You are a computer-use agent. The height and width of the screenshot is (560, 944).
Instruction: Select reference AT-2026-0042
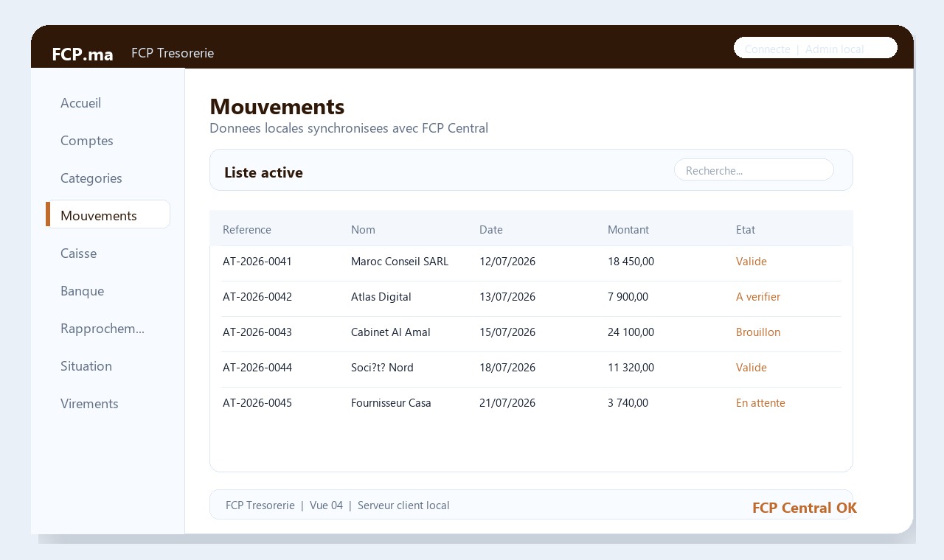click(x=257, y=297)
